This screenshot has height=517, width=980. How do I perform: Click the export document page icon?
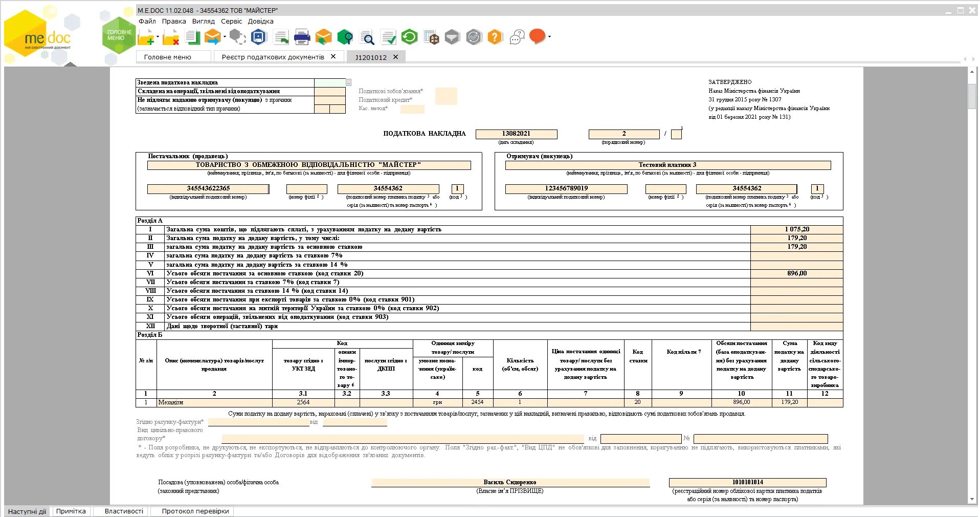[x=281, y=37]
